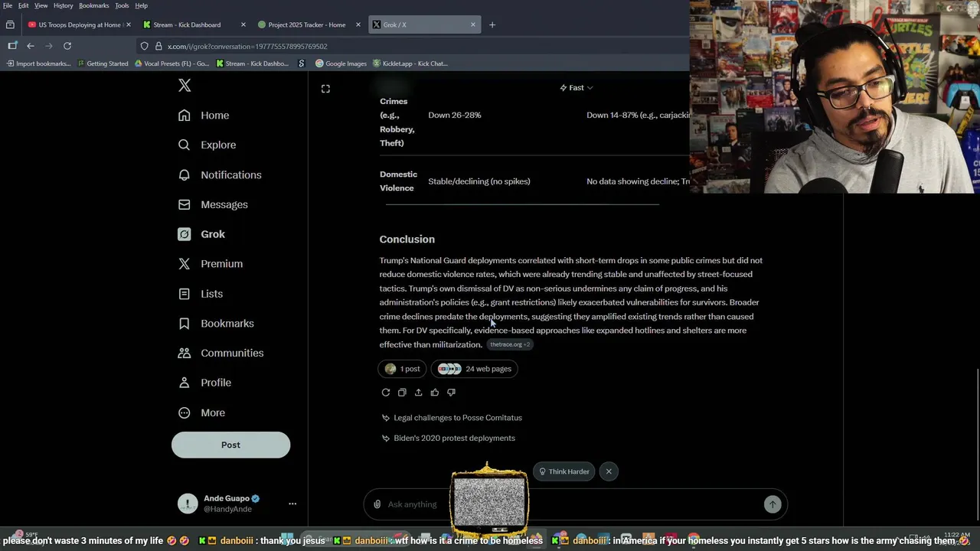Open thetrace.org citation chip
The width and height of the screenshot is (980, 551).
[510, 344]
